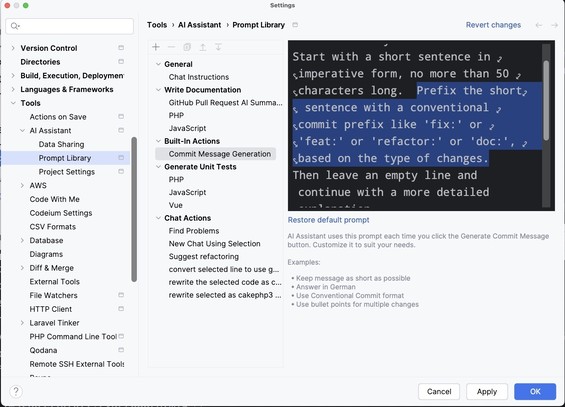
Task: Select Chat Instructions prompt
Action: [x=199, y=77]
